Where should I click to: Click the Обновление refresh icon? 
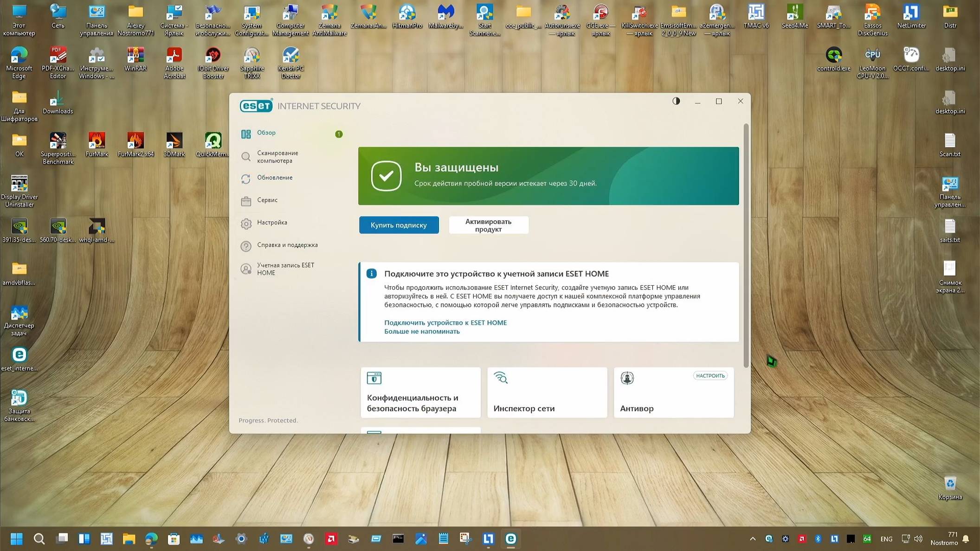(x=246, y=178)
